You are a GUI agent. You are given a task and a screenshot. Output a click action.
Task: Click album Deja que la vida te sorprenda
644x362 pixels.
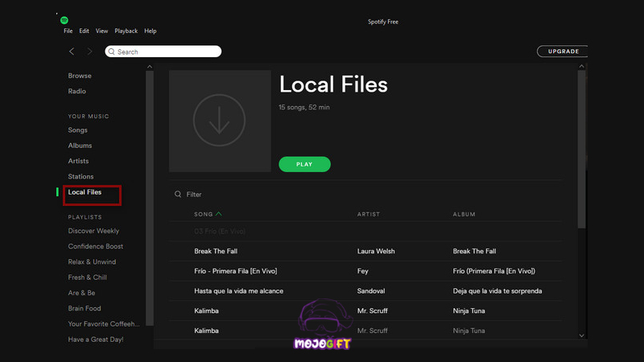pyautogui.click(x=497, y=291)
